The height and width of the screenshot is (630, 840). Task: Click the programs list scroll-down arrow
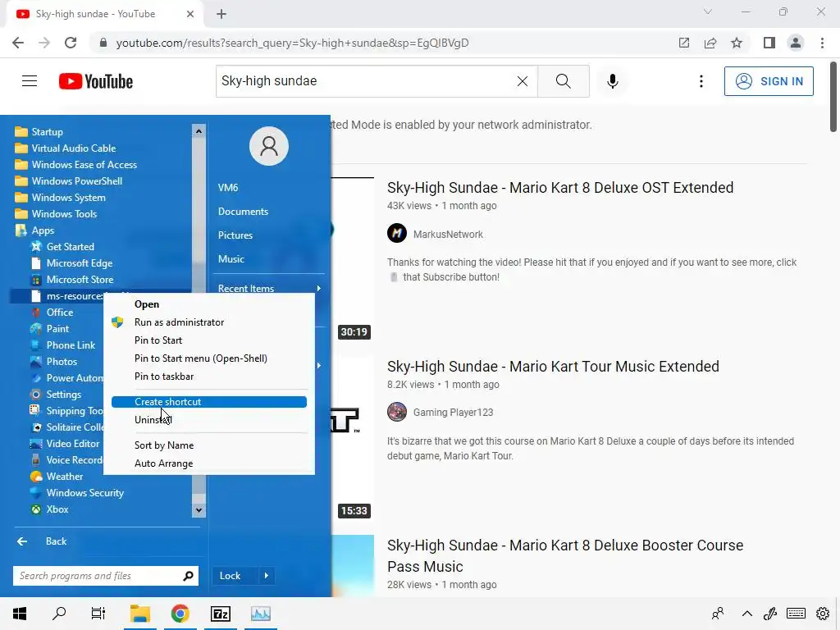[199, 510]
